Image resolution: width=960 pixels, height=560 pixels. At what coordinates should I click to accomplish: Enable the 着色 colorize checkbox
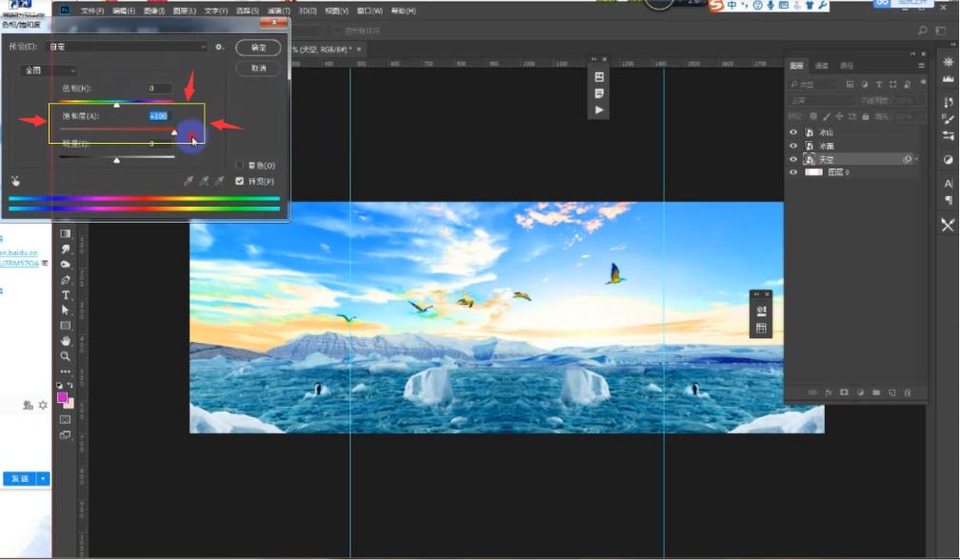(x=241, y=164)
